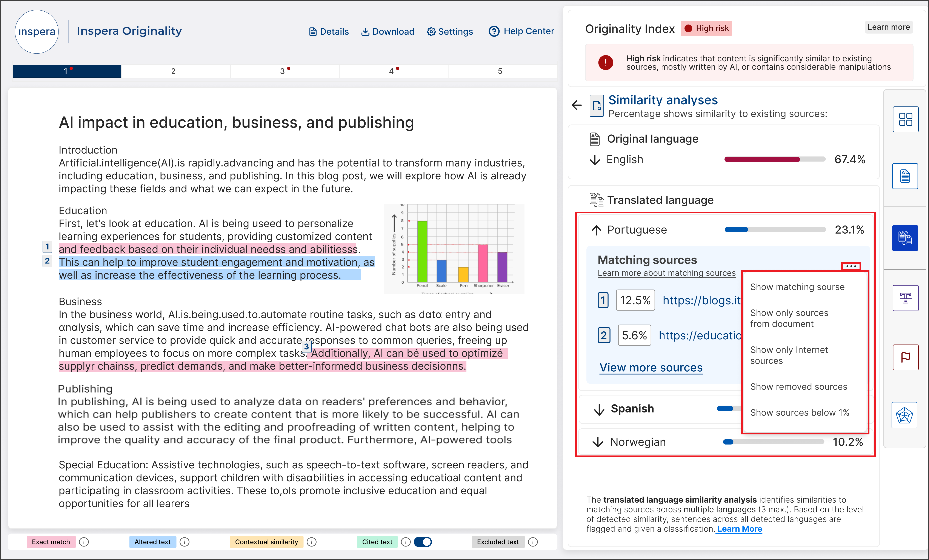The height and width of the screenshot is (560, 929).
Task: Open Settings
Action: (x=450, y=31)
